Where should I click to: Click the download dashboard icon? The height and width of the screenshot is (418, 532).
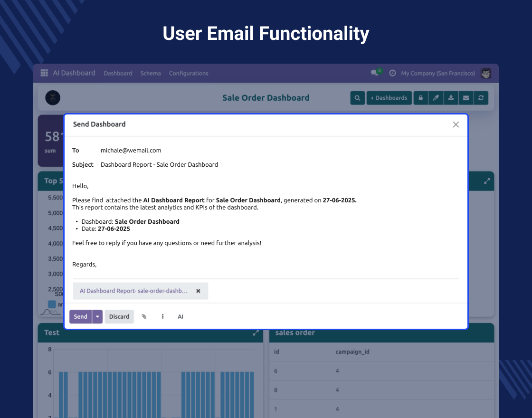click(451, 98)
